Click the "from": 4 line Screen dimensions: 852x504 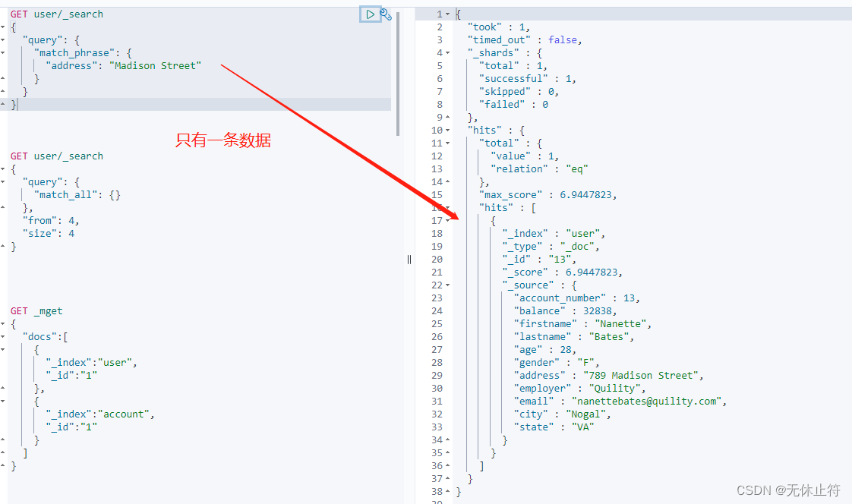pyautogui.click(x=51, y=220)
